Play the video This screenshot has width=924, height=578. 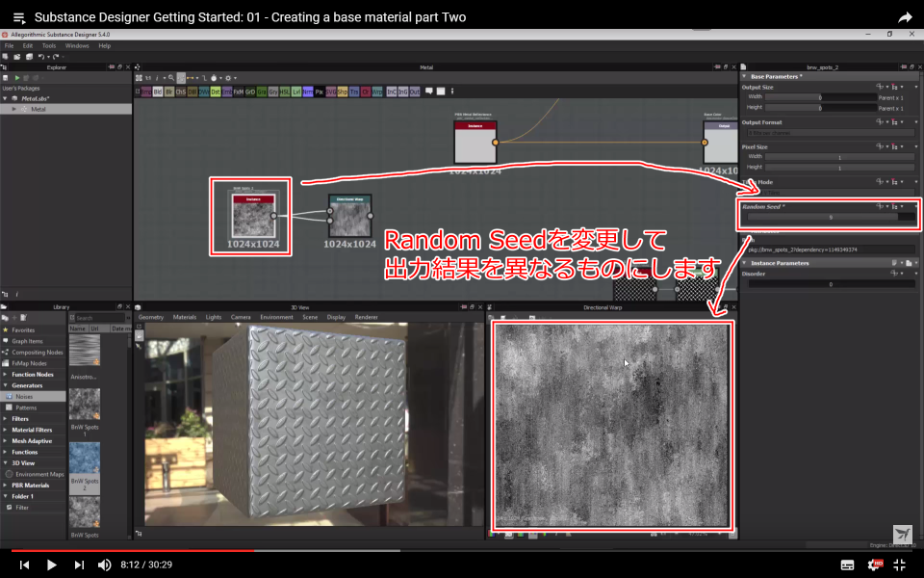[51, 565]
